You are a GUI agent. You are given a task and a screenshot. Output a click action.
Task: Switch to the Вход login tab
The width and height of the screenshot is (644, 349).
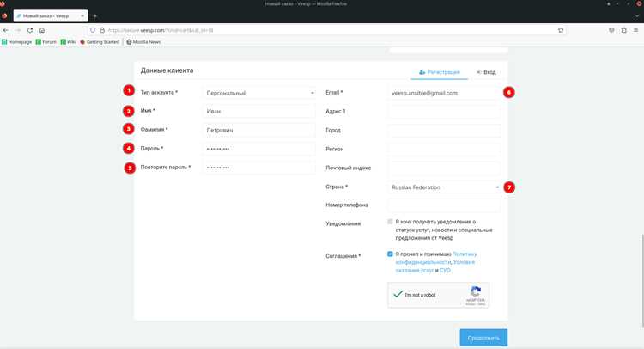tap(486, 72)
